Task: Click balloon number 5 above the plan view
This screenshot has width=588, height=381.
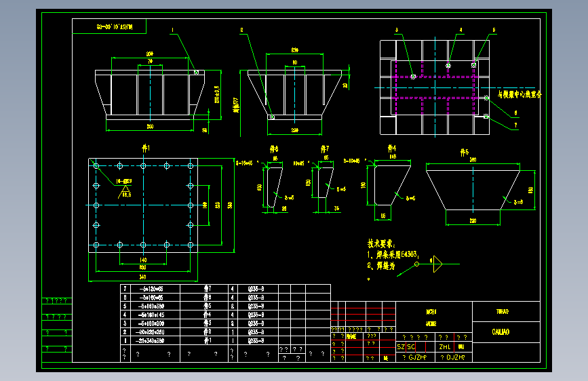Action: pyautogui.click(x=494, y=30)
